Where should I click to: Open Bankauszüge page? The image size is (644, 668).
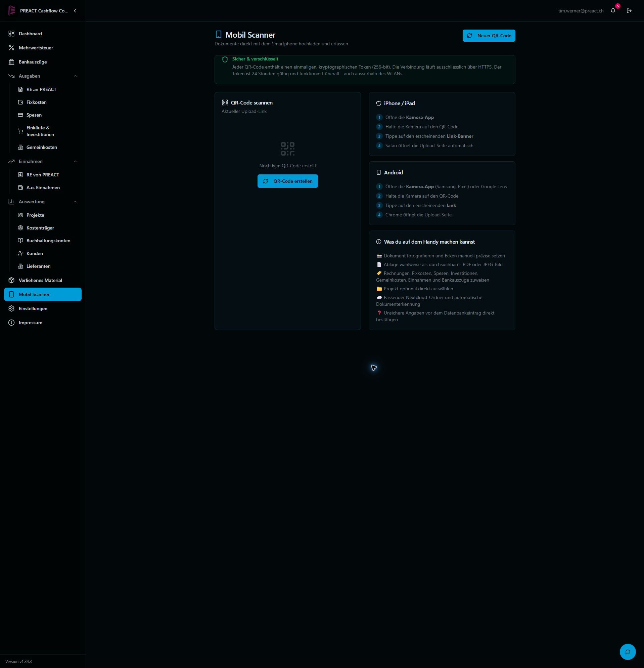pos(43,62)
